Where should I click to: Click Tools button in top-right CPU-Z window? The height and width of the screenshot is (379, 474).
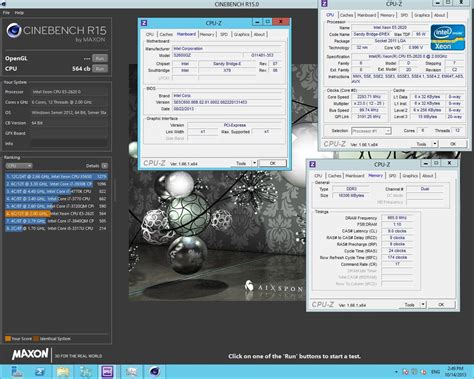click(x=421, y=144)
